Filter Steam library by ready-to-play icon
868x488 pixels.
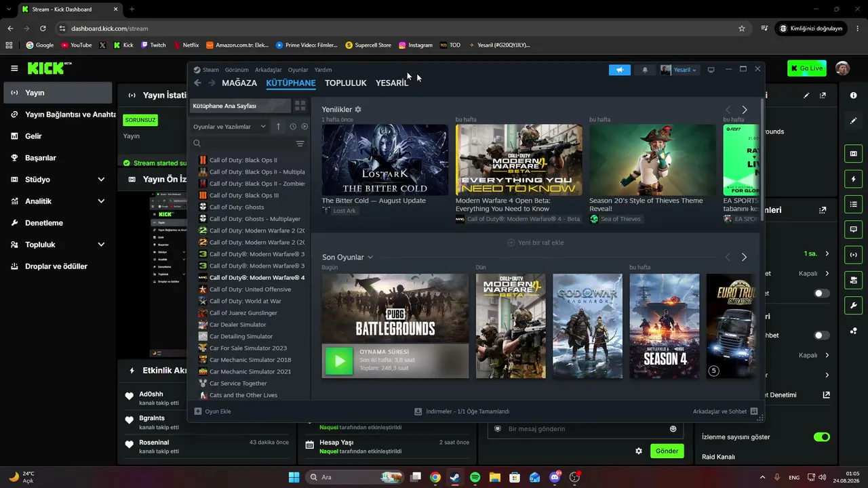point(304,127)
